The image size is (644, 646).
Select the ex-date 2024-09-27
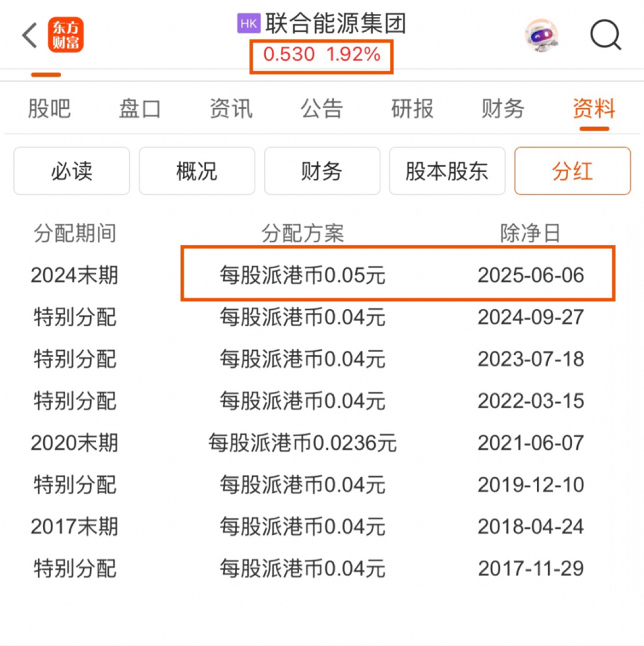(x=530, y=317)
